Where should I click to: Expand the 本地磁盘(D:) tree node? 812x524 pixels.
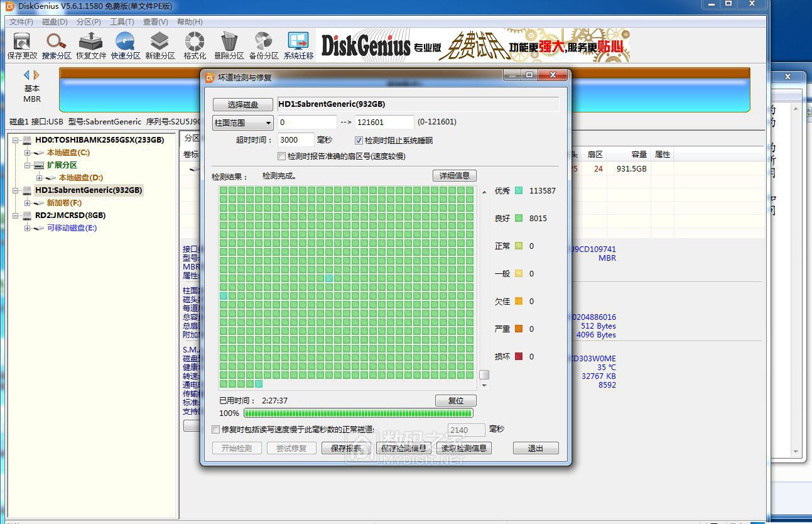pyautogui.click(x=40, y=178)
